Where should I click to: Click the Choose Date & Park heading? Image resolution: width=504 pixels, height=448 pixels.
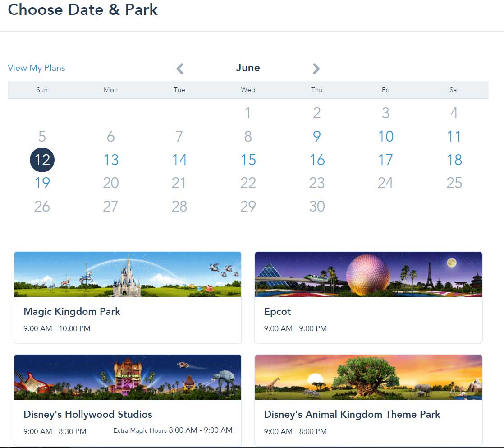click(x=82, y=9)
